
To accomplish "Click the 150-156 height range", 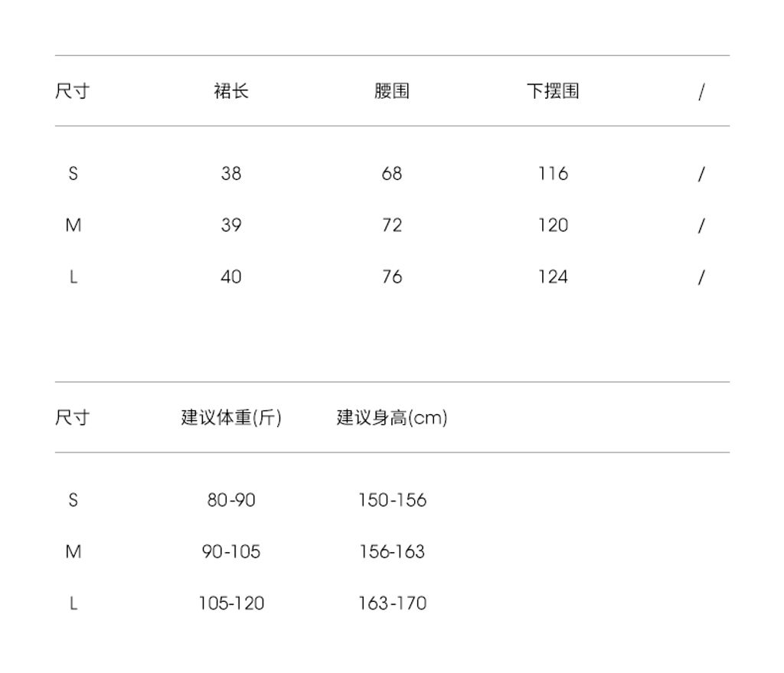I will (x=392, y=501).
